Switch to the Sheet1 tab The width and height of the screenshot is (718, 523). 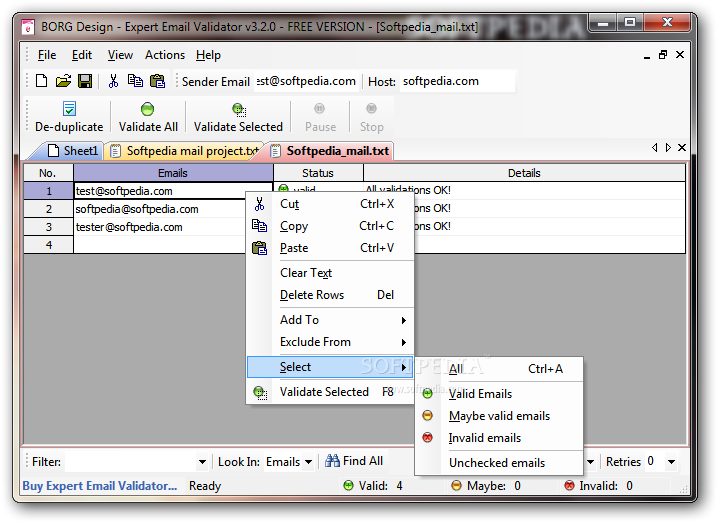pyautogui.click(x=73, y=151)
